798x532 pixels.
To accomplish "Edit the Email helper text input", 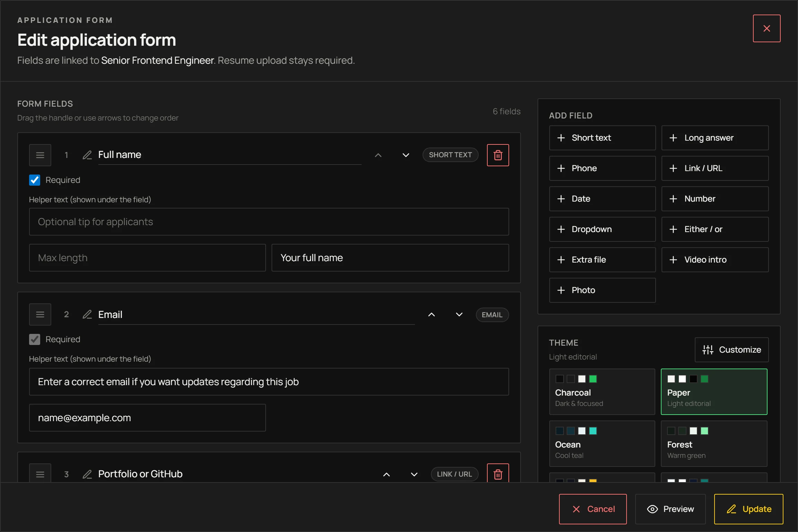I will (269, 382).
